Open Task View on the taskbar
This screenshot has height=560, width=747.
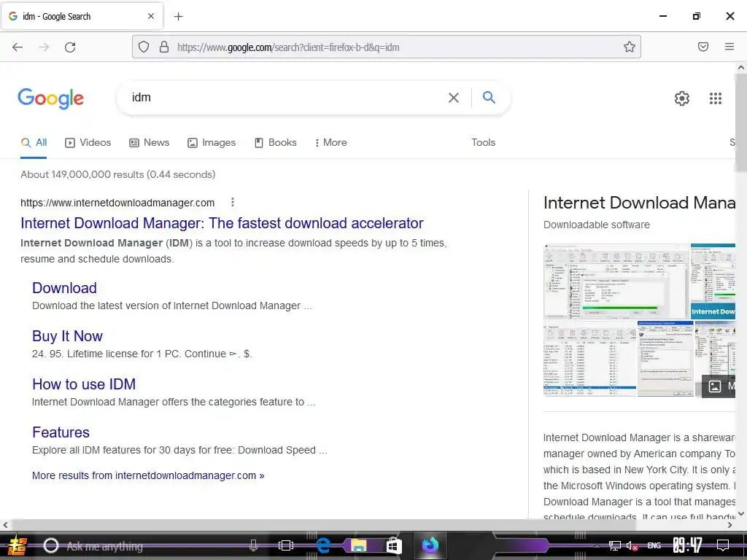point(286,545)
